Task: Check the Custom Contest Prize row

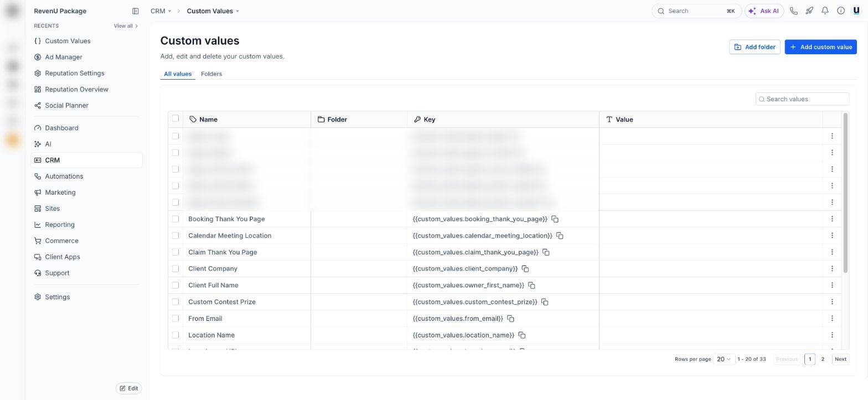Action: click(175, 302)
